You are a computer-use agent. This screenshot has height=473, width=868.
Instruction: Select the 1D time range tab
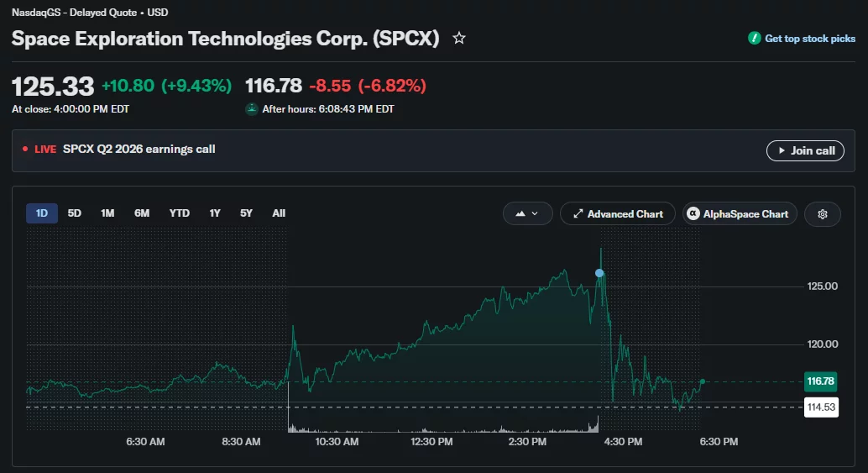41,213
